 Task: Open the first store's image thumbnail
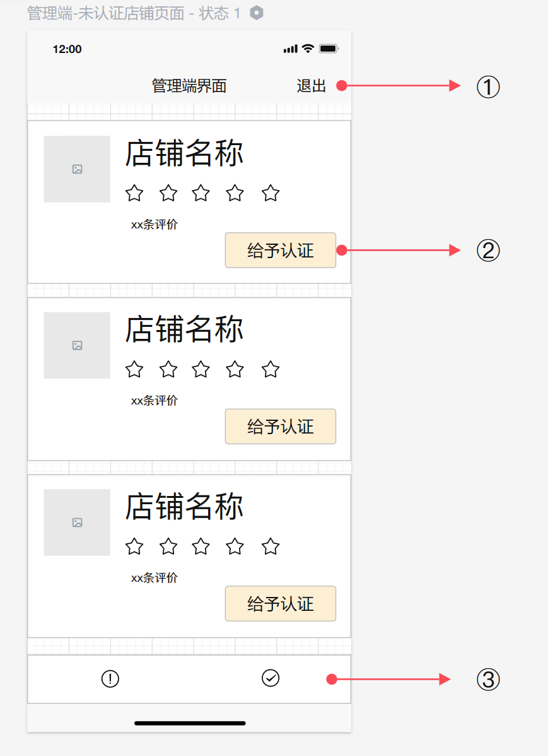[77, 169]
